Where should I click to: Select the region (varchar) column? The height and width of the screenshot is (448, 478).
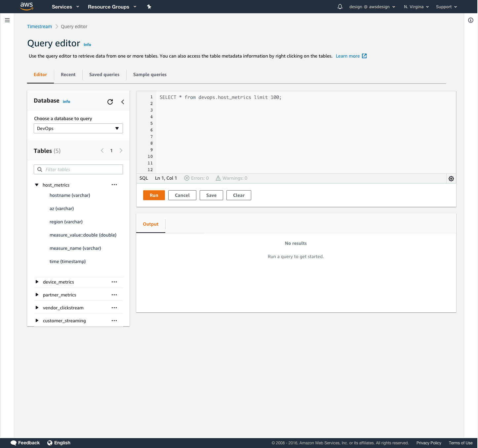click(x=66, y=222)
